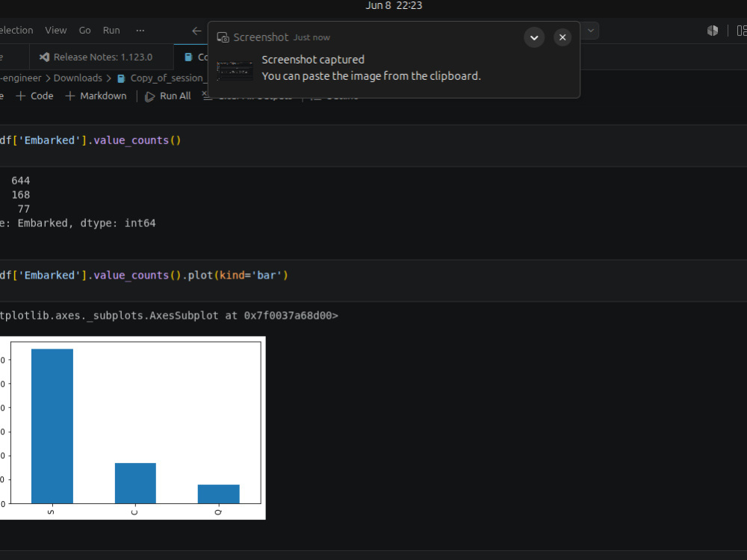Open the View menu
This screenshot has height=560, width=747.
[56, 30]
